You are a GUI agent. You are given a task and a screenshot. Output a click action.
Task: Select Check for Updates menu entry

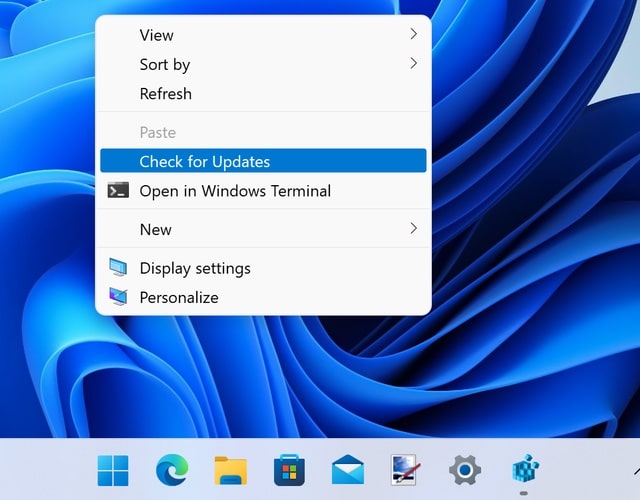point(205,161)
